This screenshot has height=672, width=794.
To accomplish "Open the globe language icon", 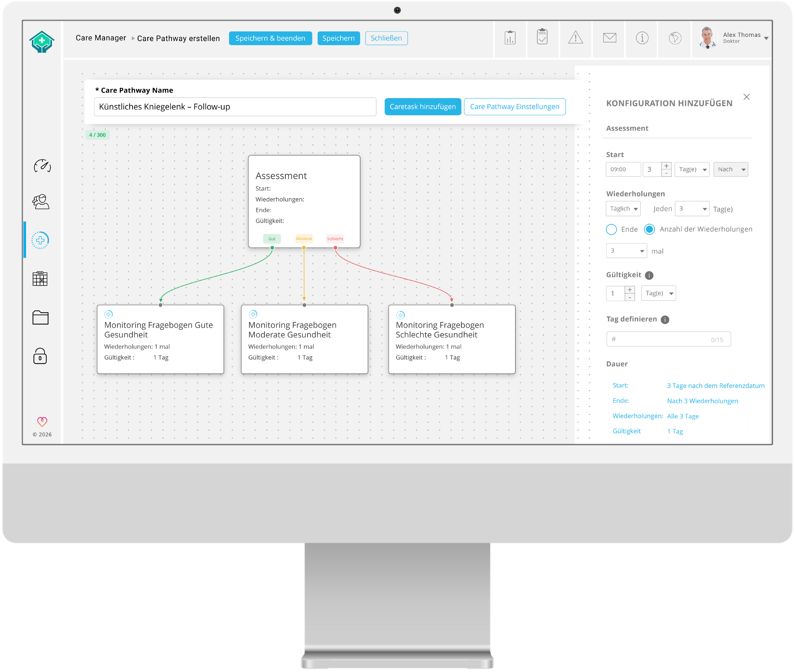I will tap(675, 38).
